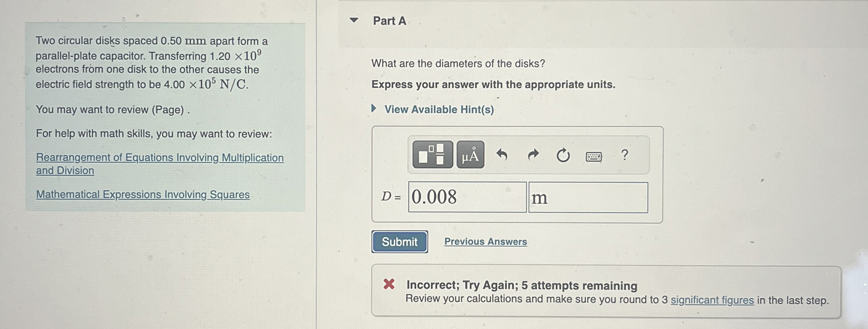Click the "Incorrect; Try Again; 5 attempts remaining" message

pos(522,285)
